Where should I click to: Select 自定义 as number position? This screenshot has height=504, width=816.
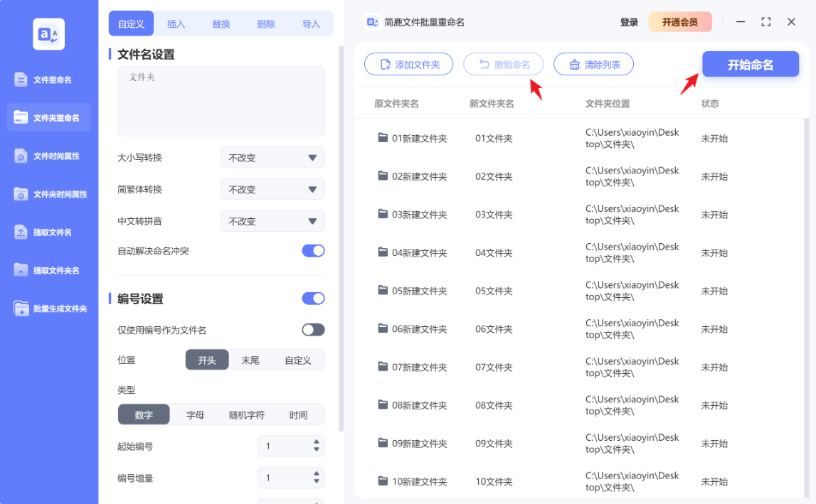[x=297, y=360]
